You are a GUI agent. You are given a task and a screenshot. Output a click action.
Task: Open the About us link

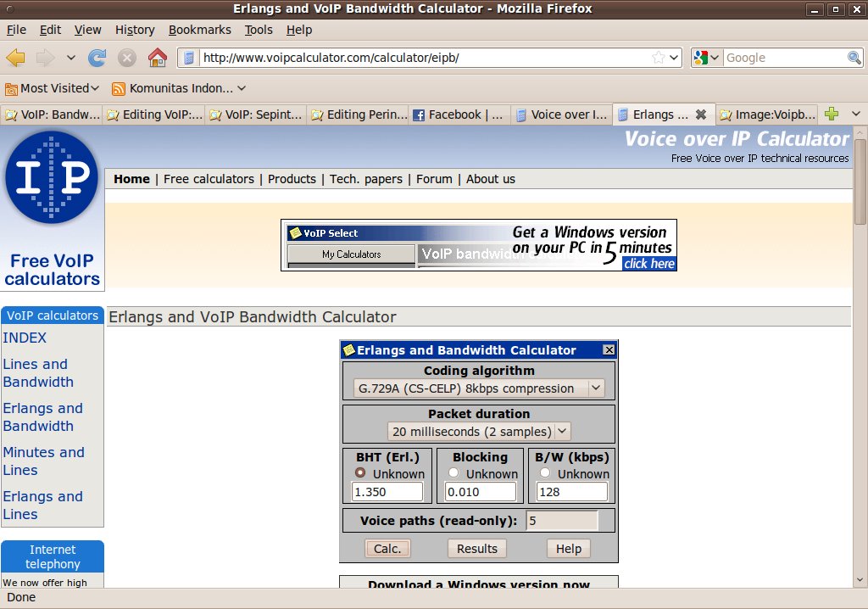491,179
